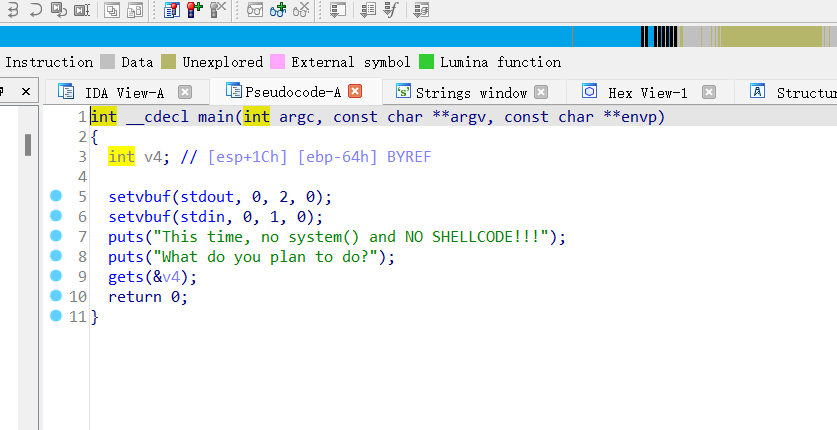Toggle breakpoint dot on line 5
The width and height of the screenshot is (837, 430).
pyautogui.click(x=56, y=196)
